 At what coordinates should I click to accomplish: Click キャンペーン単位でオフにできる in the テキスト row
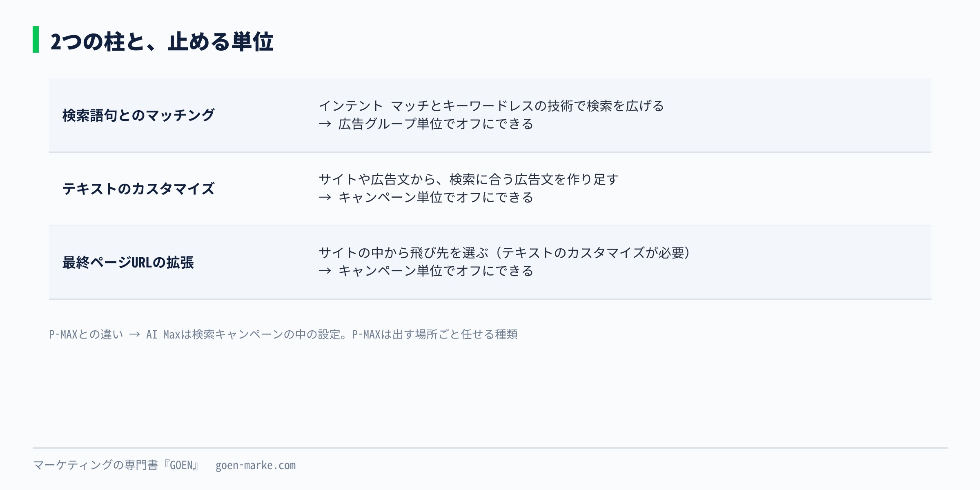436,197
